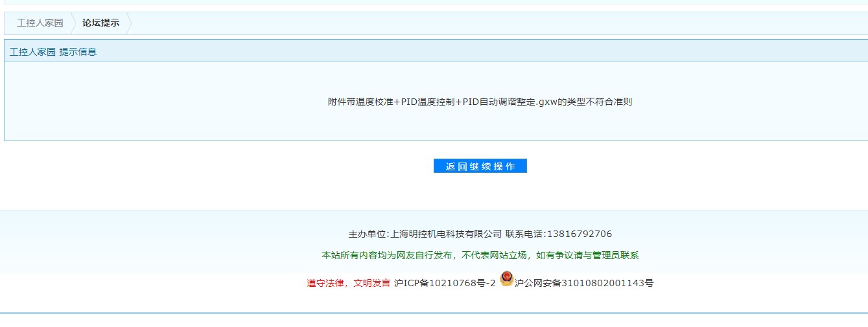
Task: Click the 工控人家园 breadcrumb link
Action: tap(40, 23)
